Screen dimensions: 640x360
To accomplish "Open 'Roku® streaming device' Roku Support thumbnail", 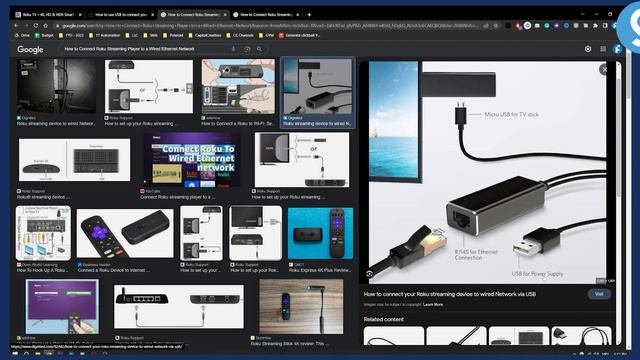I will click(x=74, y=160).
